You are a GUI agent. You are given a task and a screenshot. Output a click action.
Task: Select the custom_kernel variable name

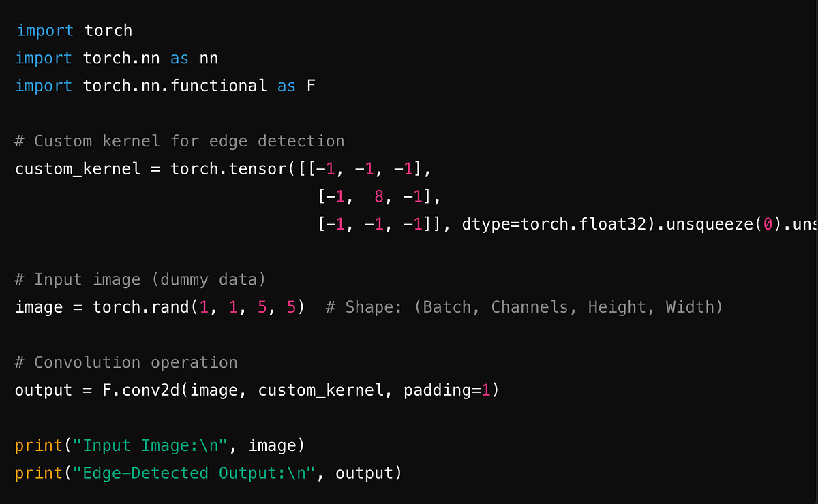tap(76, 169)
